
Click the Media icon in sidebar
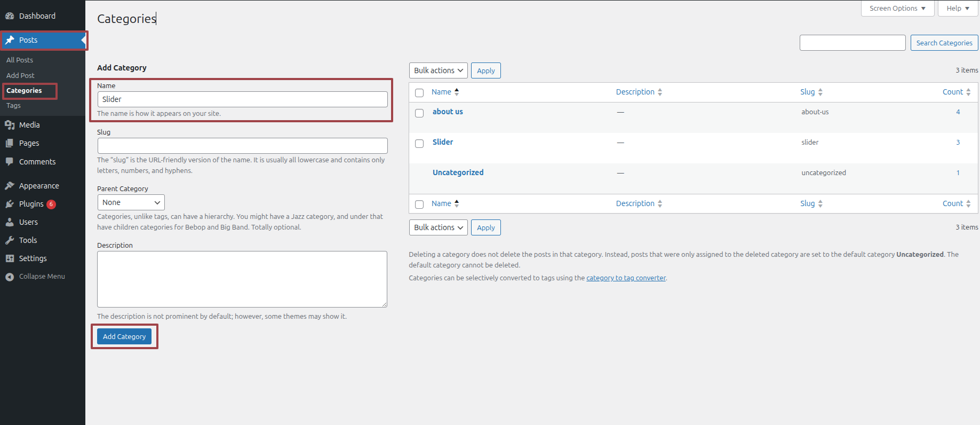pyautogui.click(x=10, y=125)
